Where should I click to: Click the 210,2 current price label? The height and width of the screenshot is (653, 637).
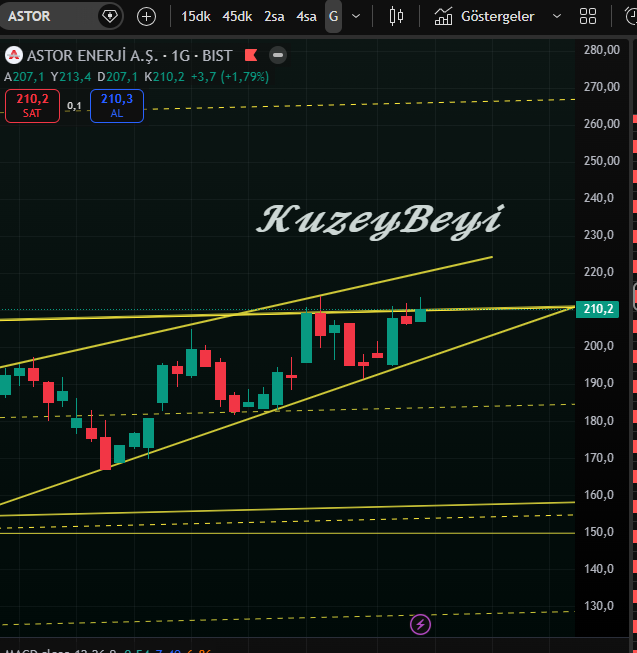click(x=597, y=309)
